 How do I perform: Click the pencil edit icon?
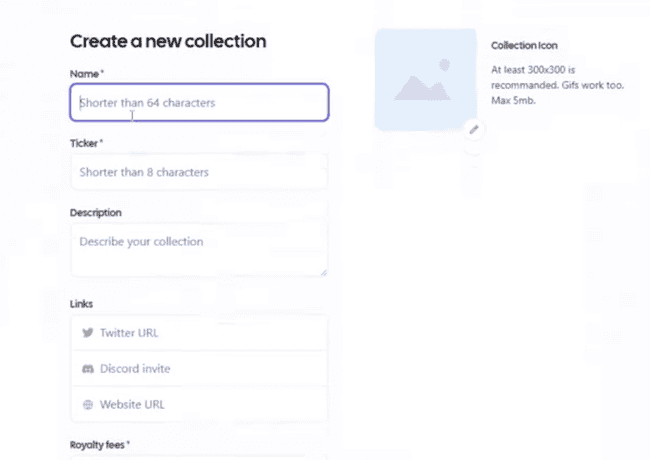tap(474, 129)
